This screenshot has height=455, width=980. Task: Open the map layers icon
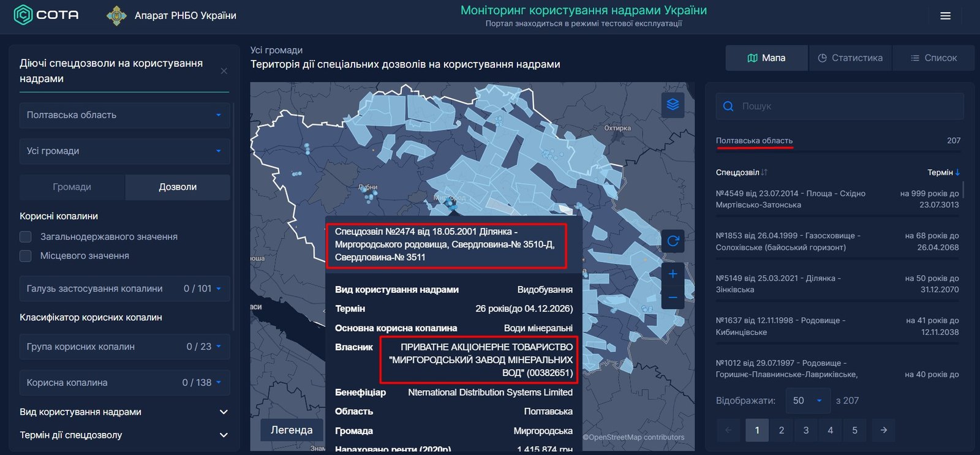673,105
